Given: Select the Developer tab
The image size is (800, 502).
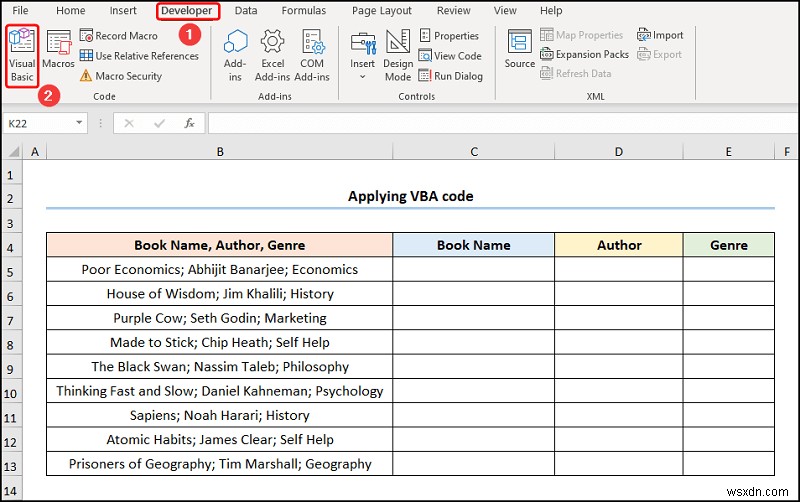Looking at the screenshot, I should point(187,11).
